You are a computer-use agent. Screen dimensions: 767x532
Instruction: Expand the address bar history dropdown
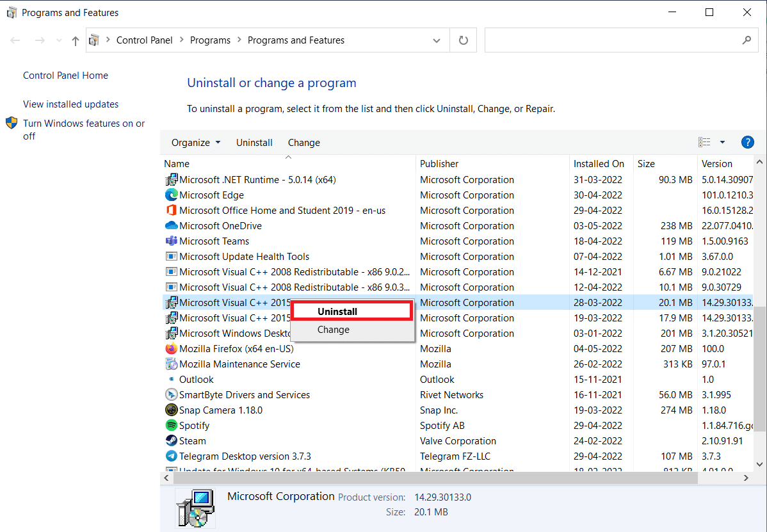pos(437,40)
